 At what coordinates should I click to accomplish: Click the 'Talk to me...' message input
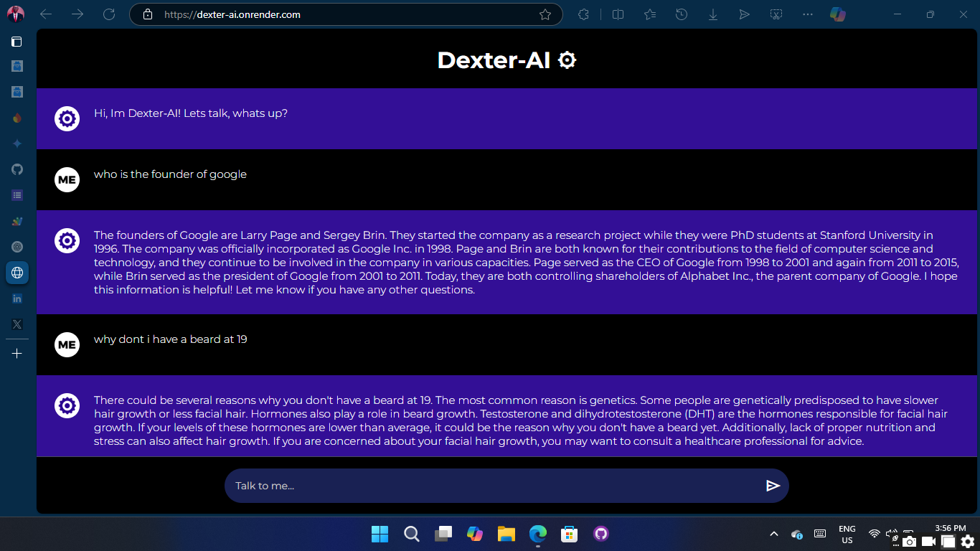[x=495, y=486]
